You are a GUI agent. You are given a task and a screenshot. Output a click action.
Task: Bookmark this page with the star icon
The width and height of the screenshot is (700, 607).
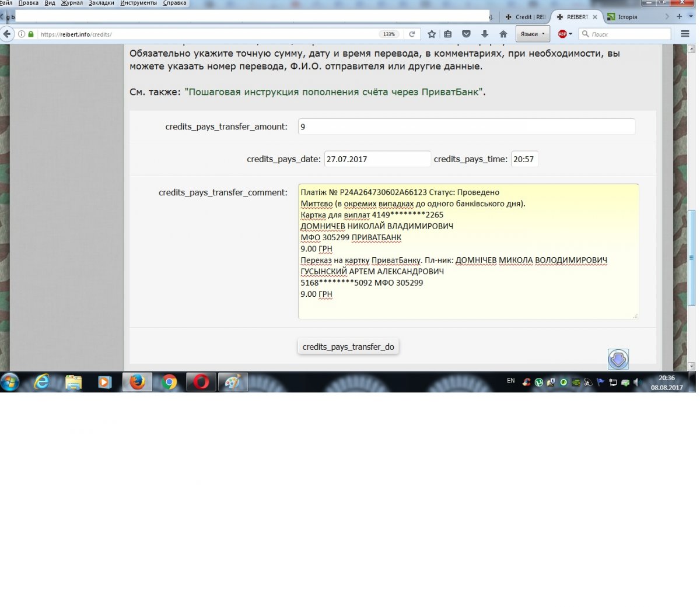pos(432,34)
